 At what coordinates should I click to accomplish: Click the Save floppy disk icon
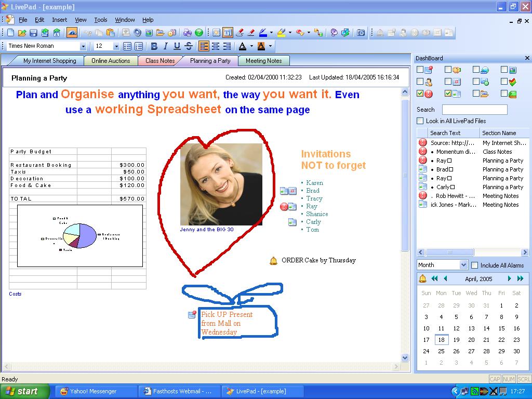33,33
